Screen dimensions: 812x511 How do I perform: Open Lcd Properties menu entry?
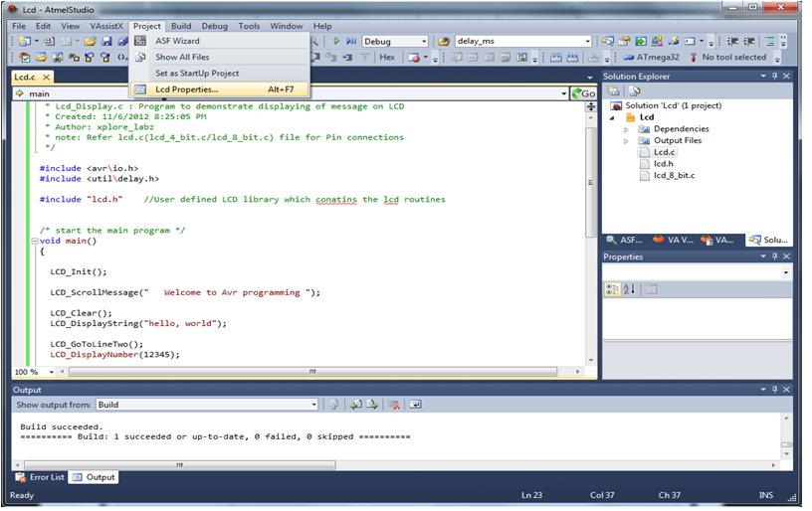[220, 89]
